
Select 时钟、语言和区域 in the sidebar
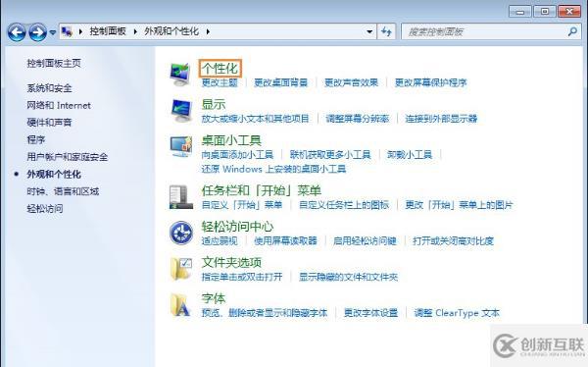coord(63,191)
